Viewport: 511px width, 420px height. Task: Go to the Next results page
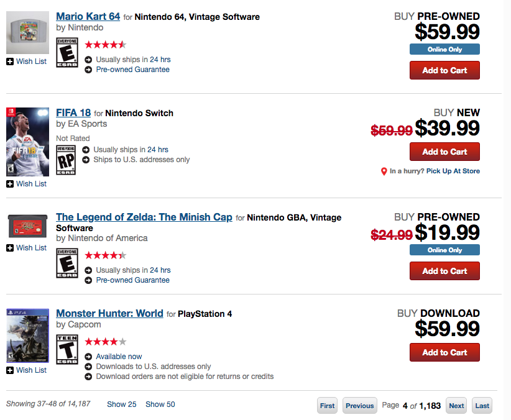[456, 406]
